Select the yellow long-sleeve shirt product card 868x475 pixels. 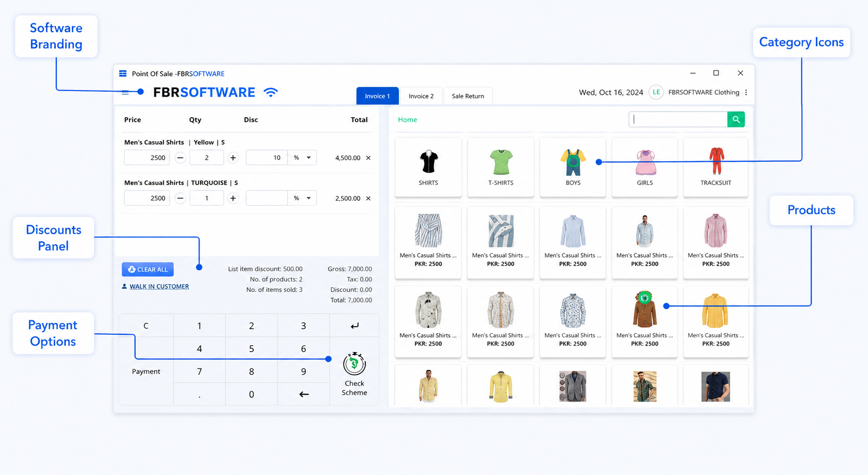(x=715, y=321)
